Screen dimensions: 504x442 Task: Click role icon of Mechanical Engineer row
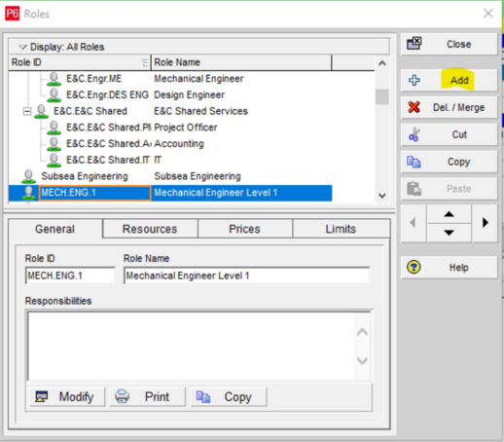54,79
